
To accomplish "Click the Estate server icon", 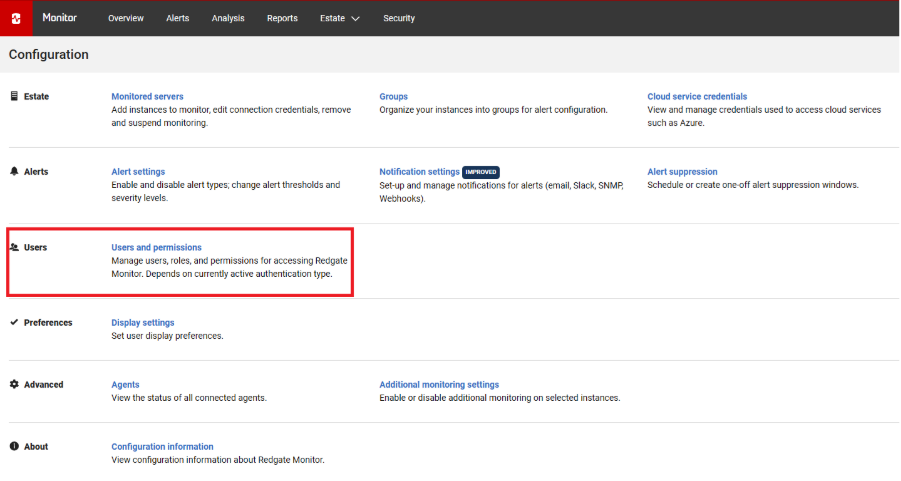I will coord(14,97).
